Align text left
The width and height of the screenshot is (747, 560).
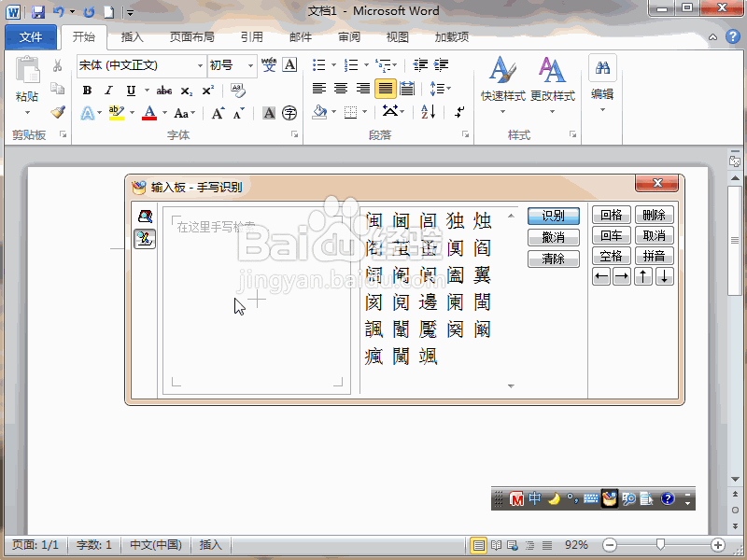point(318,89)
